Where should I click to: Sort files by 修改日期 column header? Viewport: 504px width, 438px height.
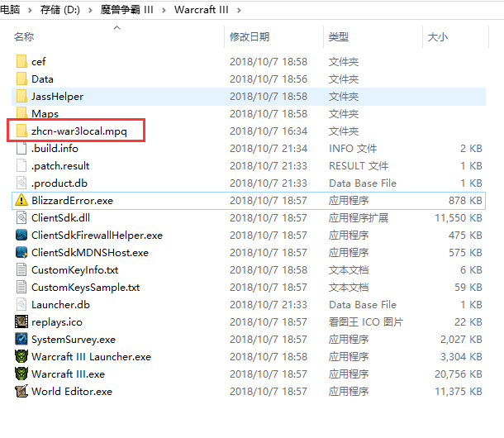(x=250, y=36)
